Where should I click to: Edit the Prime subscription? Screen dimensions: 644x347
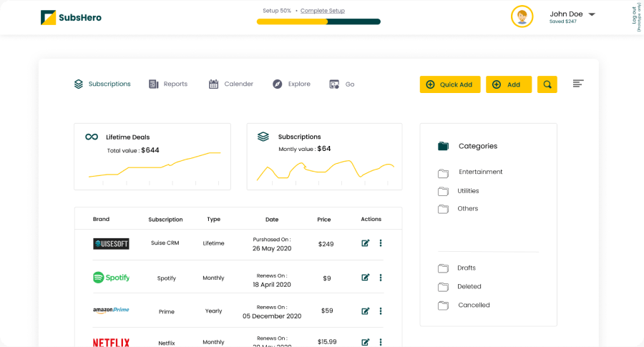tap(365, 311)
